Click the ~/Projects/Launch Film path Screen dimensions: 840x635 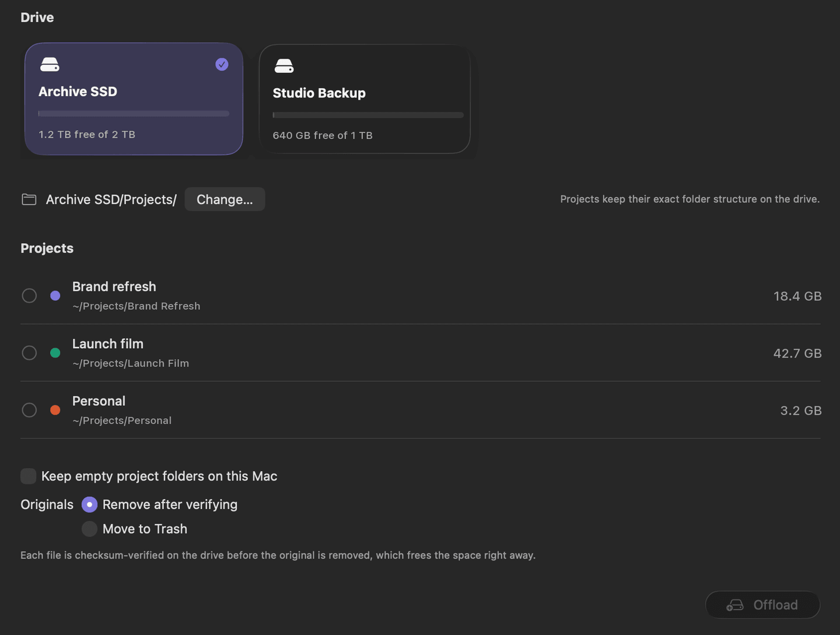(131, 363)
